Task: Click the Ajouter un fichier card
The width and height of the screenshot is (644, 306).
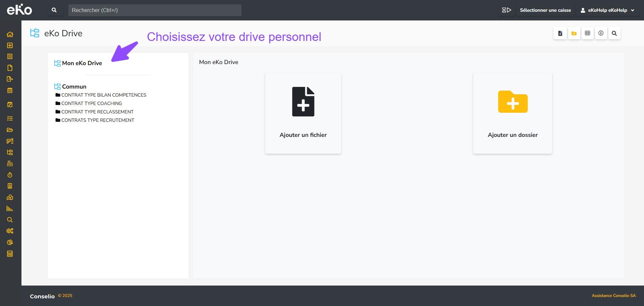Action: coord(303,113)
